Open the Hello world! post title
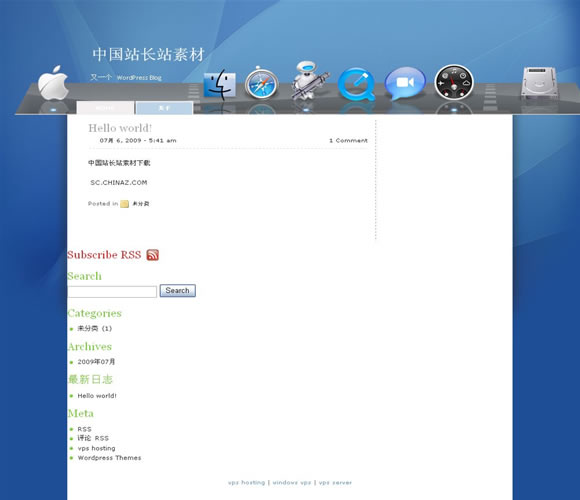The width and height of the screenshot is (580, 500). 120,128
